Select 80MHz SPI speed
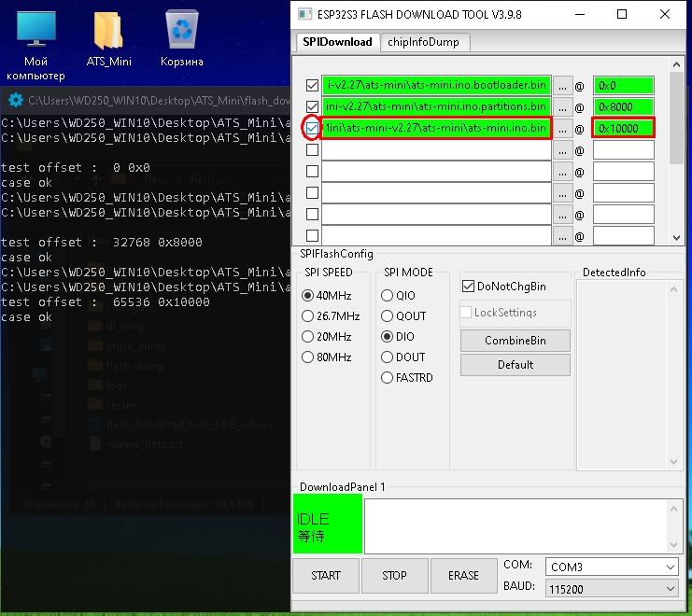This screenshot has width=692, height=616. [307, 357]
